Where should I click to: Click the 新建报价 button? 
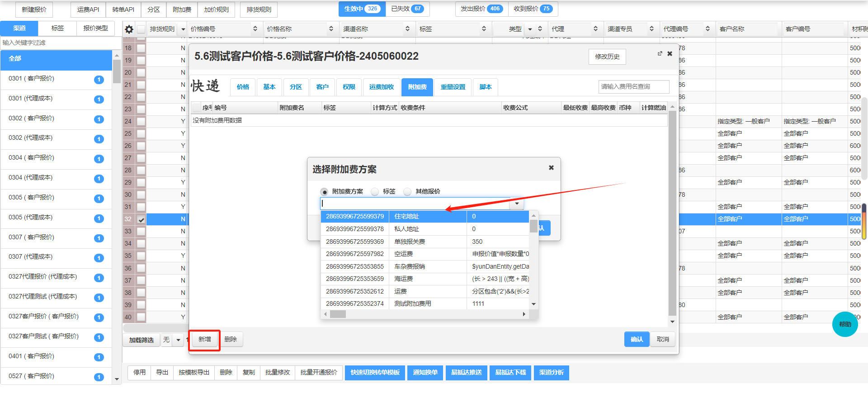(34, 9)
